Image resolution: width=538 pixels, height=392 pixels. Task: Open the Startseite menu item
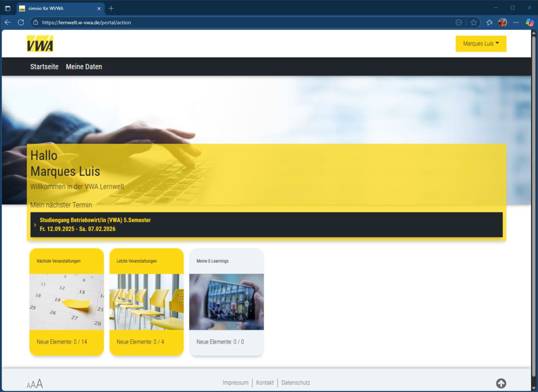point(44,66)
